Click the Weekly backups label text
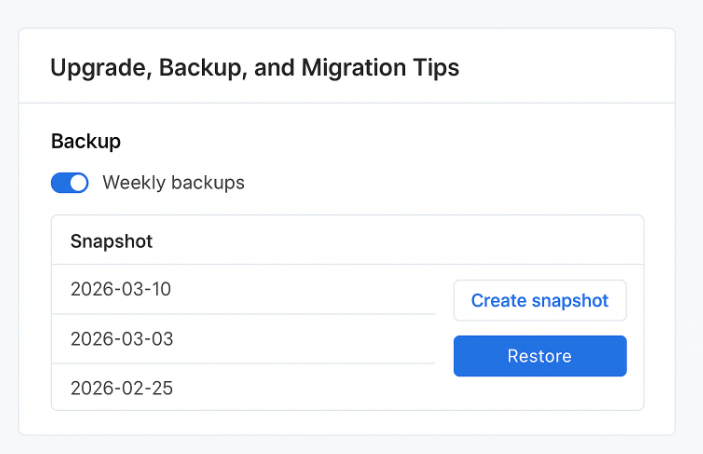 pyautogui.click(x=173, y=183)
